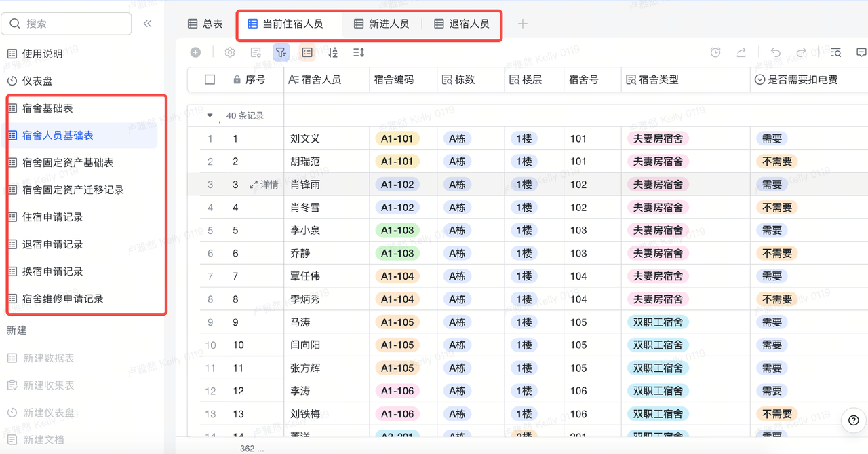Open 详情 for the 肖锋雨 row
The height and width of the screenshot is (454, 868).
pos(264,185)
